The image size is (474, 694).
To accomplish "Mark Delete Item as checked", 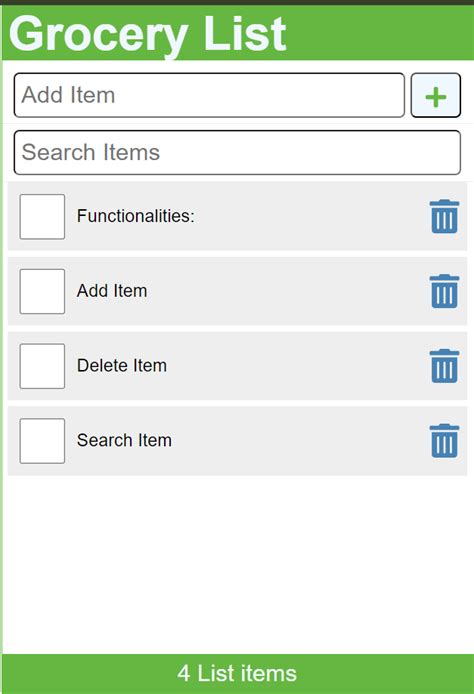I will click(x=42, y=366).
